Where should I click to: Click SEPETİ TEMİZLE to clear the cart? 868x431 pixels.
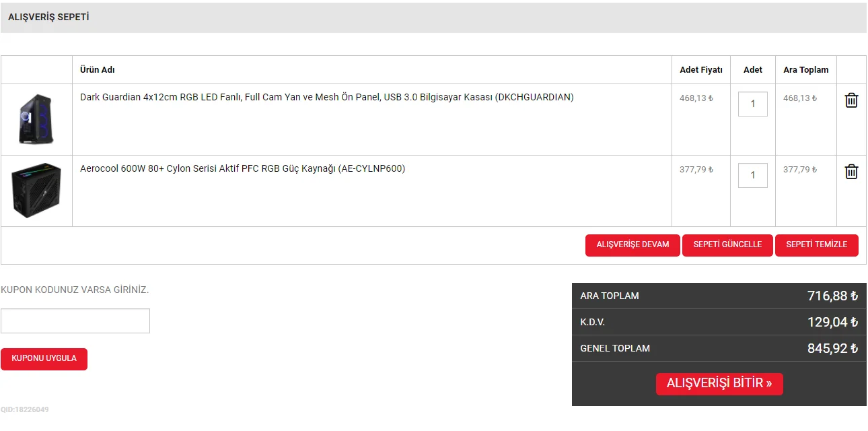[817, 245]
